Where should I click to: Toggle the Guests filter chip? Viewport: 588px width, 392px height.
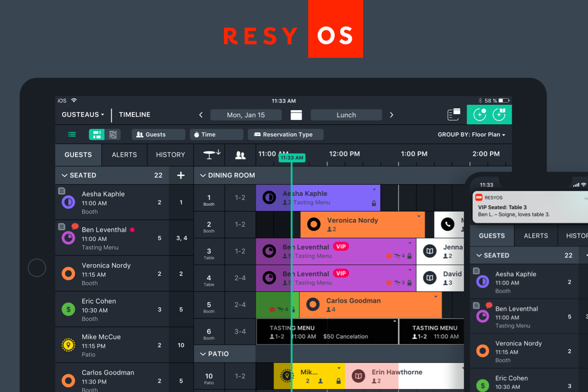158,134
